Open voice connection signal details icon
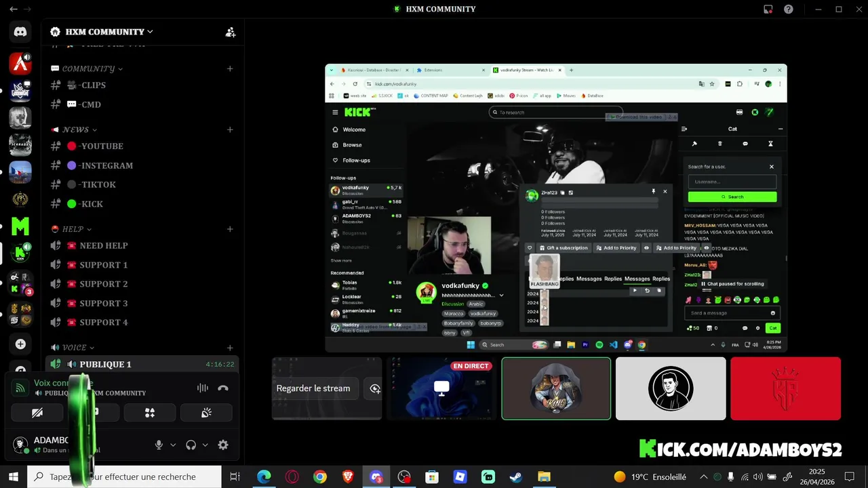Image resolution: width=868 pixels, height=488 pixels. coord(20,388)
